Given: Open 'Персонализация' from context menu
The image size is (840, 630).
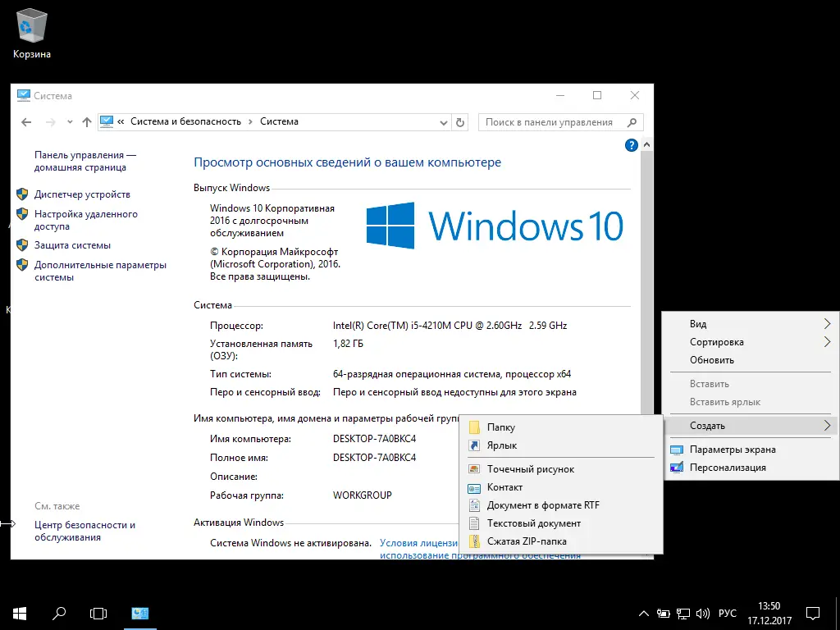Looking at the screenshot, I should coord(751,468).
